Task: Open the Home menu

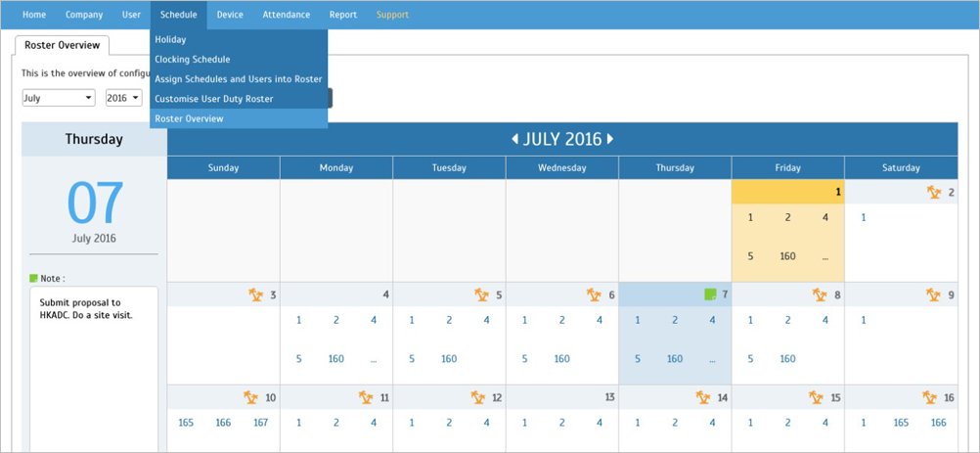Action: 34,15
